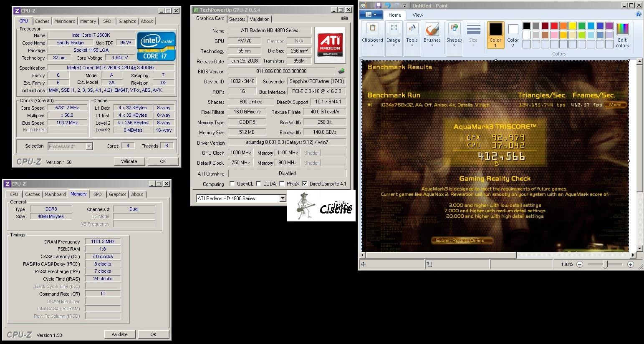Image resolution: width=644 pixels, height=344 pixels.
Task: Select the Home tab in Paint
Action: 394,15
